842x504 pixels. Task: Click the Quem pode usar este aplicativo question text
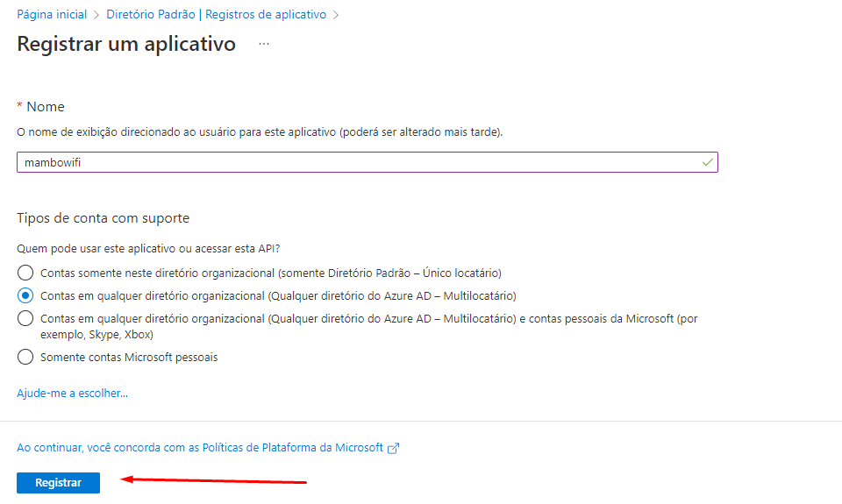148,249
